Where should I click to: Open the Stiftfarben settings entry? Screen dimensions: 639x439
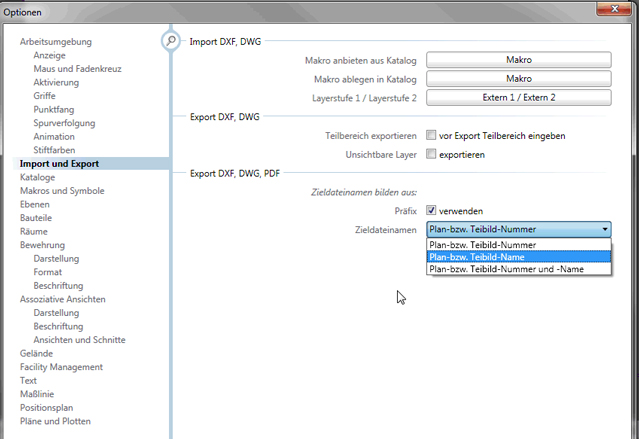pyautogui.click(x=56, y=150)
